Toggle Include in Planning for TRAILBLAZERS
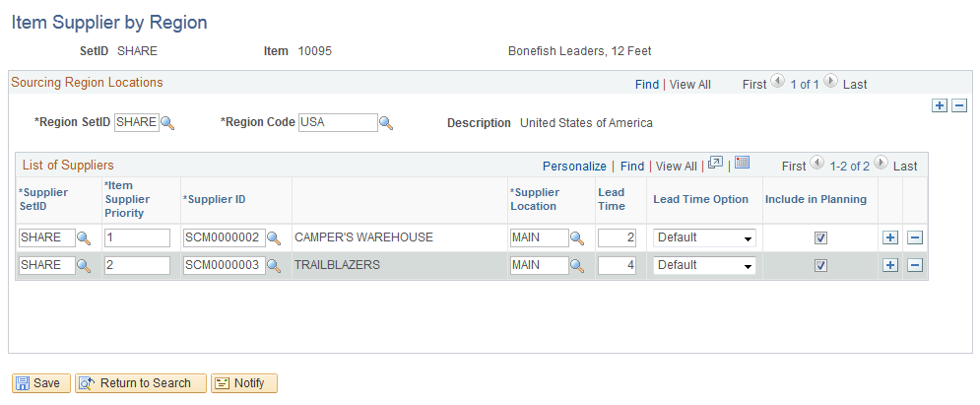Image resolution: width=980 pixels, height=405 pixels. tap(820, 266)
